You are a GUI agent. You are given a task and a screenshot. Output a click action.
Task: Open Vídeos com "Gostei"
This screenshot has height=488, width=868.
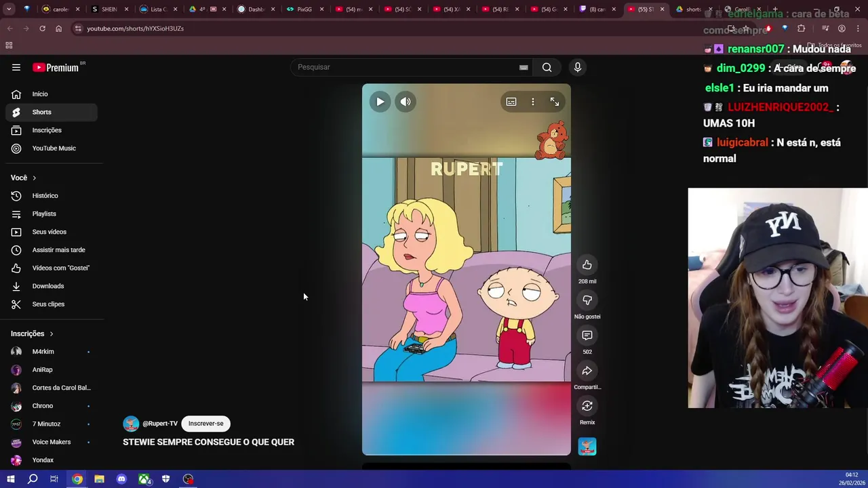pyautogui.click(x=52, y=268)
